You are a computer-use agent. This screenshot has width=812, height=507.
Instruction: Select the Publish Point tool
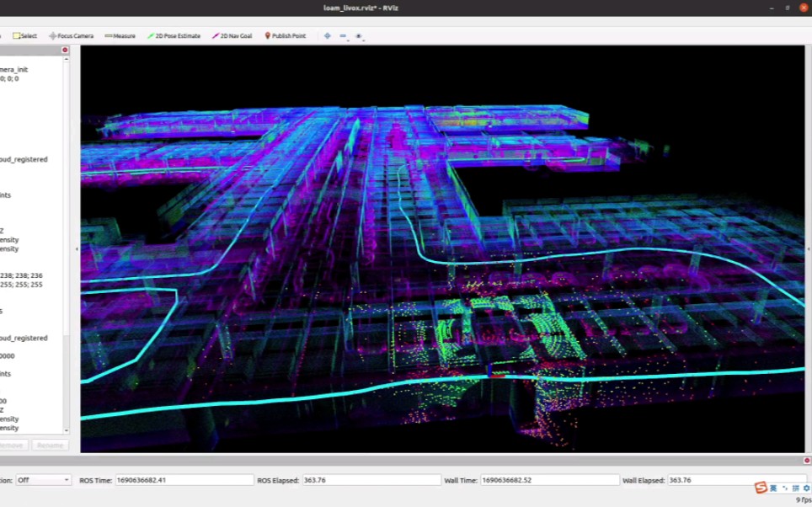click(286, 36)
